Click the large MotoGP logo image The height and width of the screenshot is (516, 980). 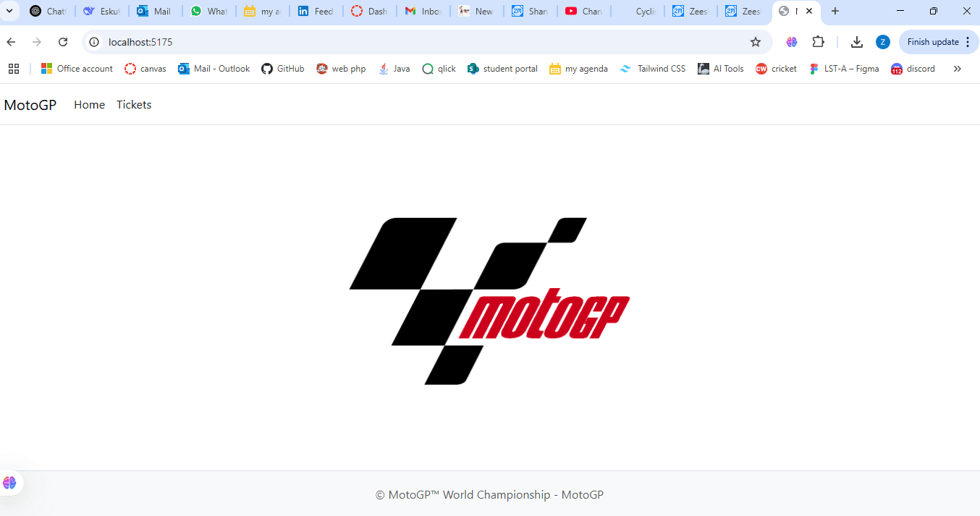[490, 300]
